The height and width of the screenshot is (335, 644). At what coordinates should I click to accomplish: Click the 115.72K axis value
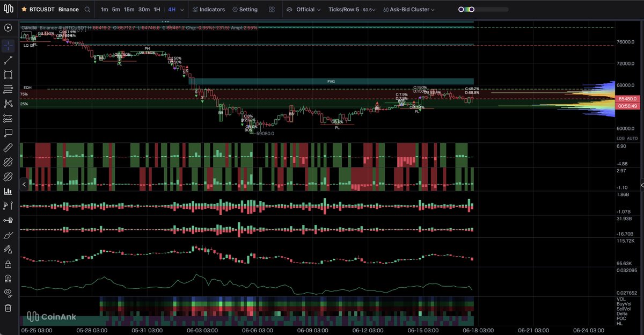pyautogui.click(x=626, y=241)
